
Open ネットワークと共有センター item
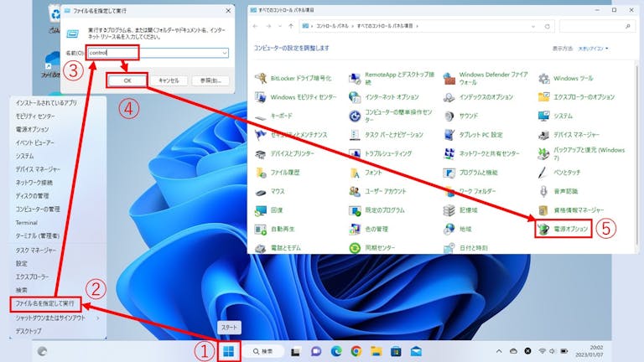click(481, 153)
